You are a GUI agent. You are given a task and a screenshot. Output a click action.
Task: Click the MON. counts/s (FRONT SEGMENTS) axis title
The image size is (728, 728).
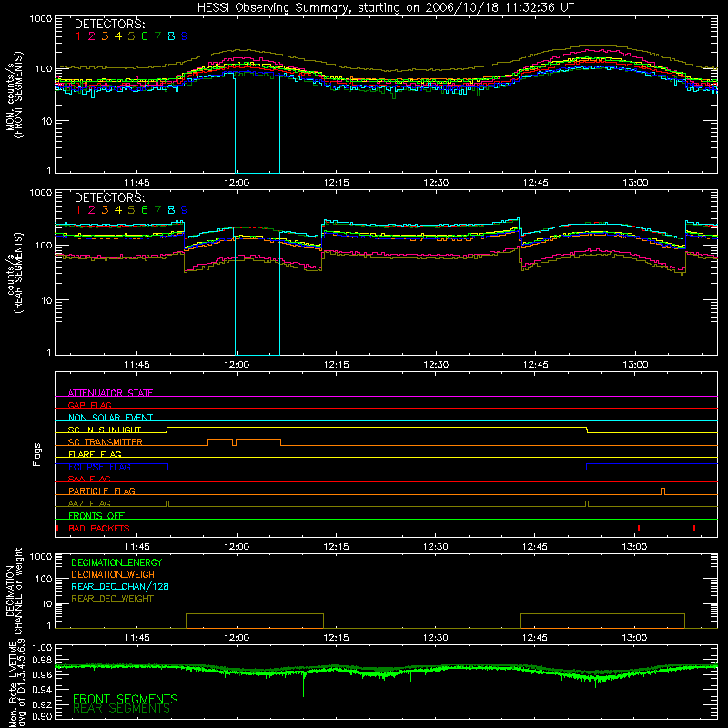pyautogui.click(x=14, y=95)
